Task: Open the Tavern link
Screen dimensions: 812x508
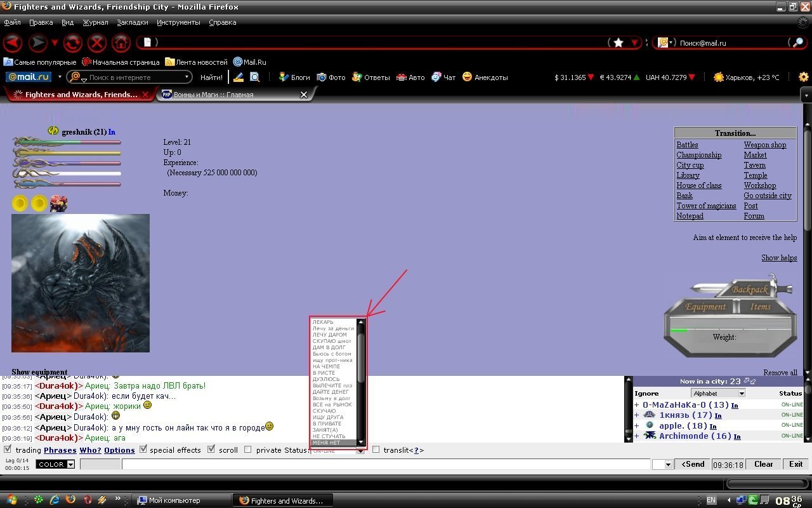Action: click(754, 165)
